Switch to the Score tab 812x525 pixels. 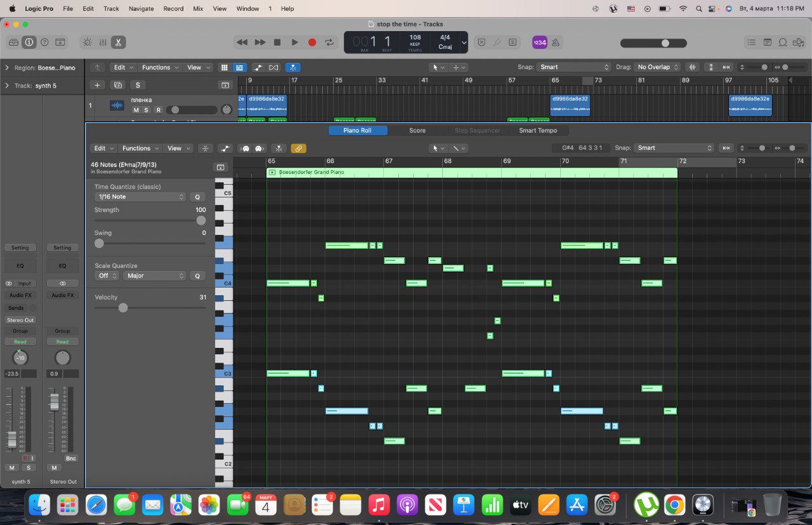417,131
